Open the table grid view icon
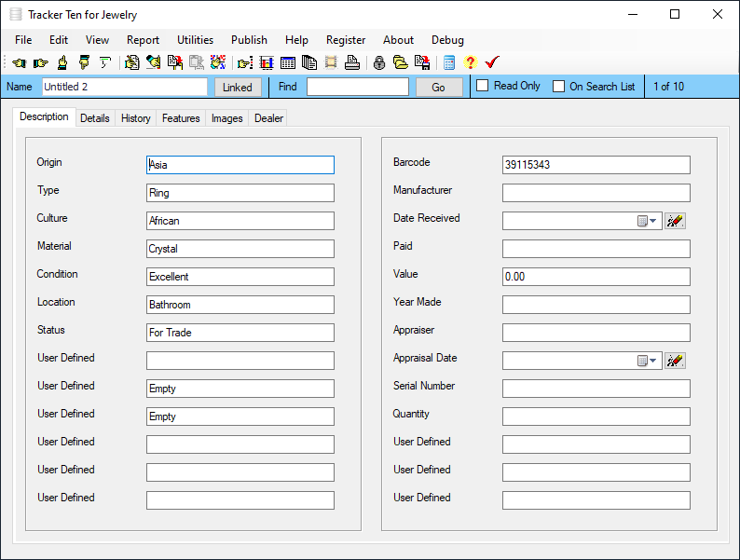Screen dimensions: 740x560 [288, 62]
